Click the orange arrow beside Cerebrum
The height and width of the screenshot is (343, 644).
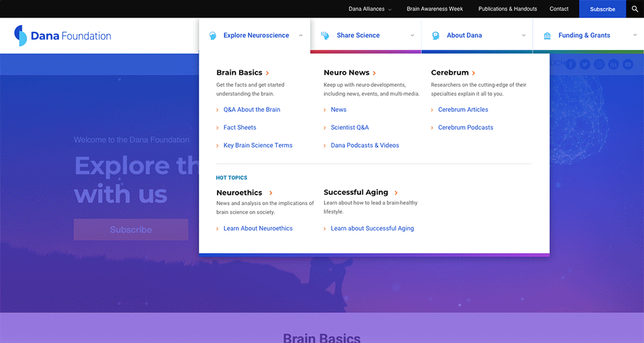click(474, 73)
